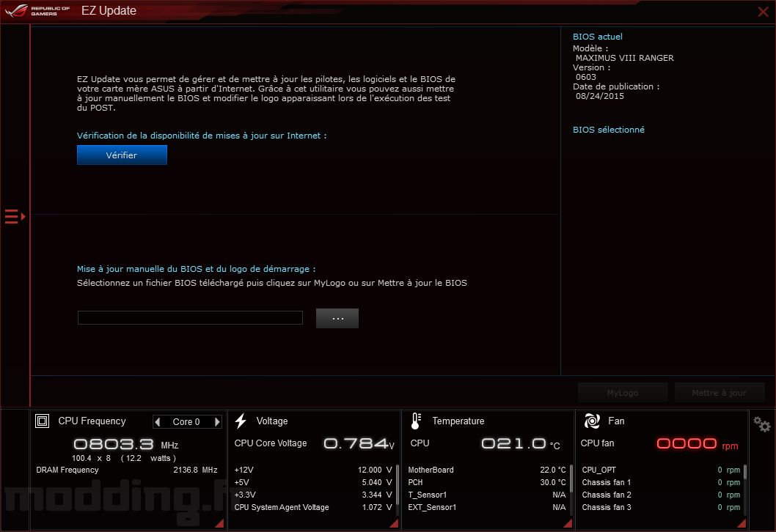This screenshot has height=532, width=776.
Task: Click the EXT_Sensor1 row
Action: 487,507
